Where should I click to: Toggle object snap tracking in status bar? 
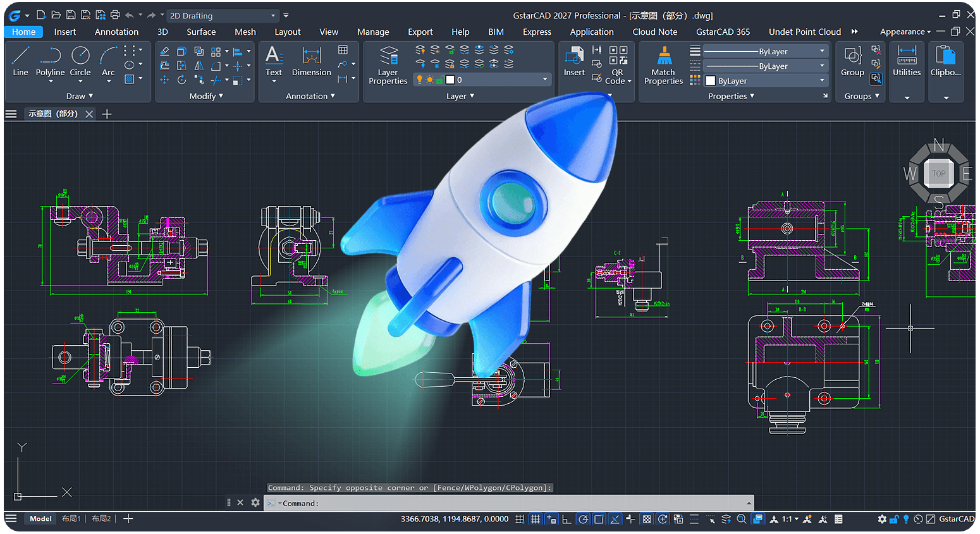click(x=615, y=519)
